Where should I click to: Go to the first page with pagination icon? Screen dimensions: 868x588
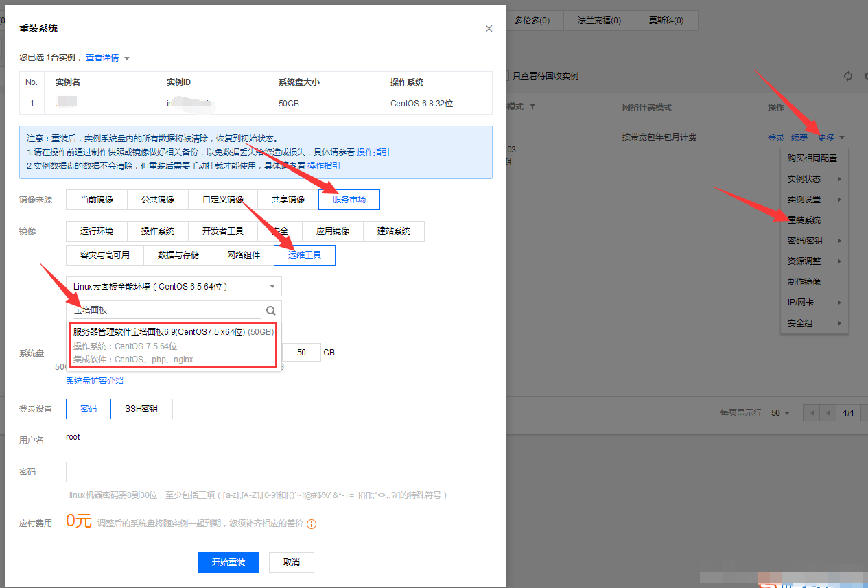[x=812, y=413]
